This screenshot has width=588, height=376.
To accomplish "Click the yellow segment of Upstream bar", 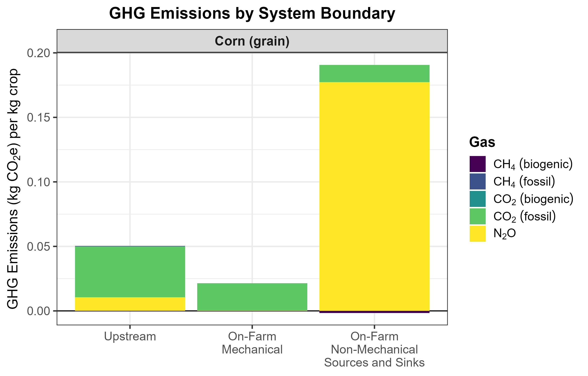I will pyautogui.click(x=130, y=304).
